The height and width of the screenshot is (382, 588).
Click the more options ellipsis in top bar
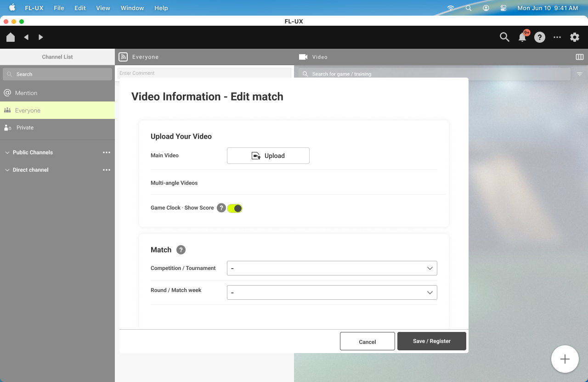point(557,37)
